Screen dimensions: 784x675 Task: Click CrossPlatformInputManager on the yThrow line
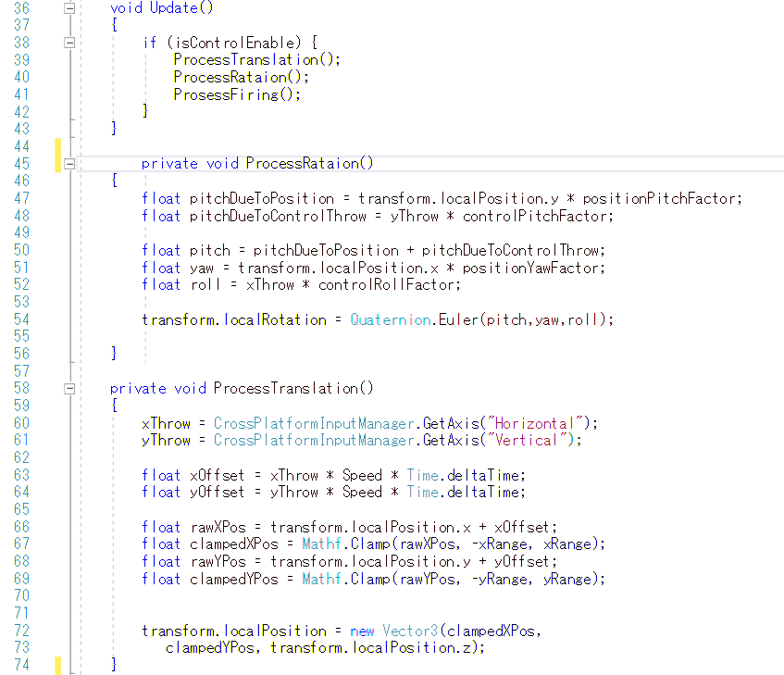click(314, 441)
